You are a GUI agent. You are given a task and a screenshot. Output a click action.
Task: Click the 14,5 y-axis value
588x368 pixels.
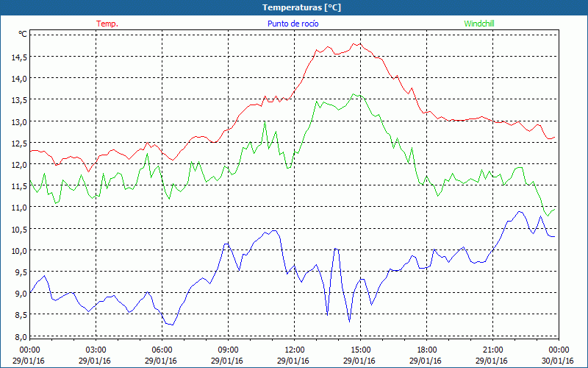20,57
